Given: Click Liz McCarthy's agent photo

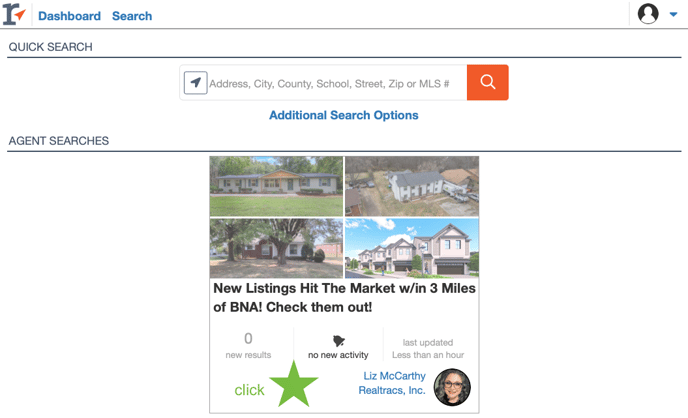Looking at the screenshot, I should pyautogui.click(x=452, y=387).
